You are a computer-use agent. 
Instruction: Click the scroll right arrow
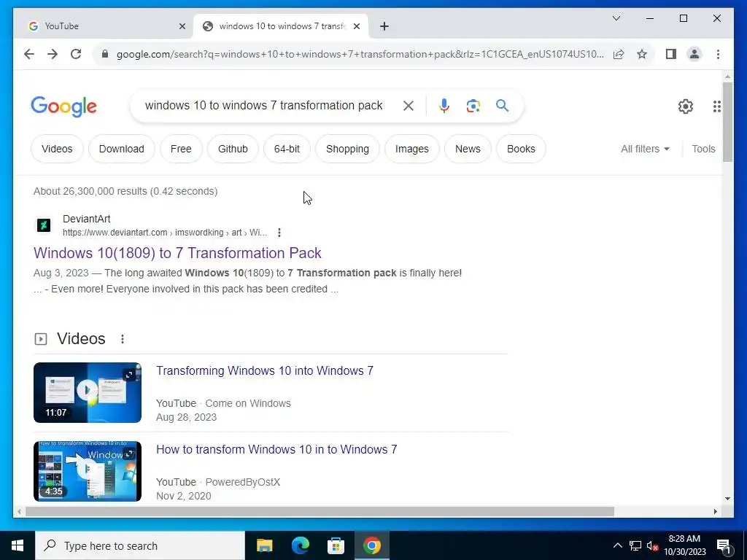(x=715, y=511)
